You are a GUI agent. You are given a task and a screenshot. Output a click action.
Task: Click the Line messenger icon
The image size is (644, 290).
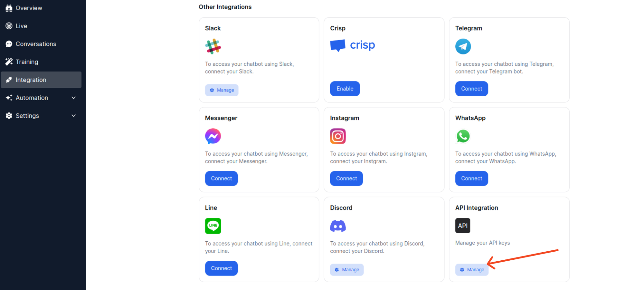pyautogui.click(x=213, y=226)
